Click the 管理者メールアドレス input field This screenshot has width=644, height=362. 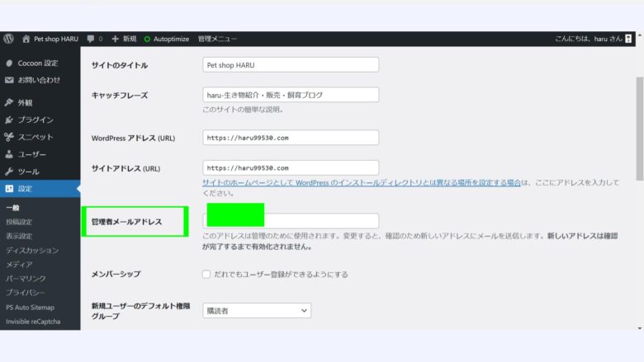pyautogui.click(x=291, y=220)
